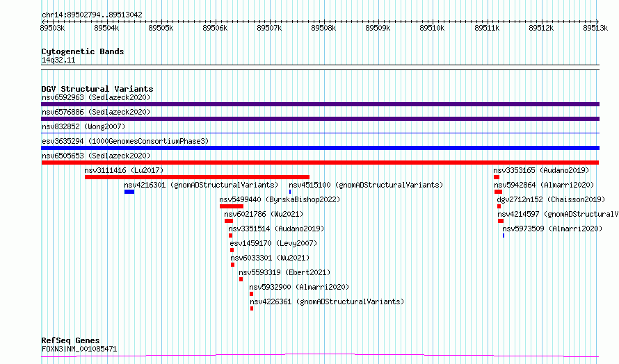The image size is (619, 364).
Task: Select the nsv6505653 red variant bar
Action: (320, 163)
